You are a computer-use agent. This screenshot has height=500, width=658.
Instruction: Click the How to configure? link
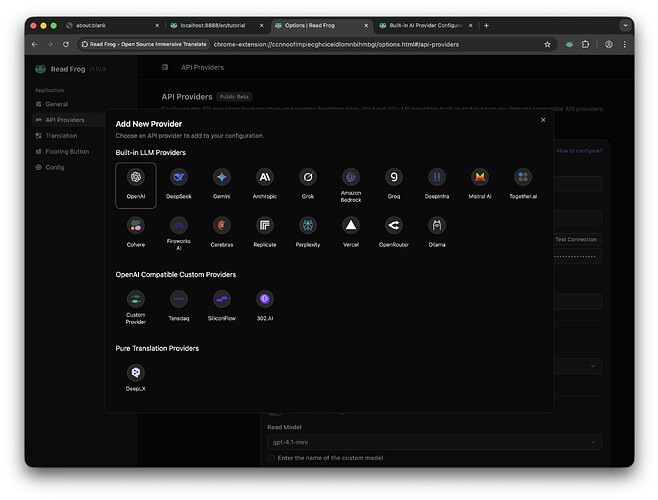point(579,150)
